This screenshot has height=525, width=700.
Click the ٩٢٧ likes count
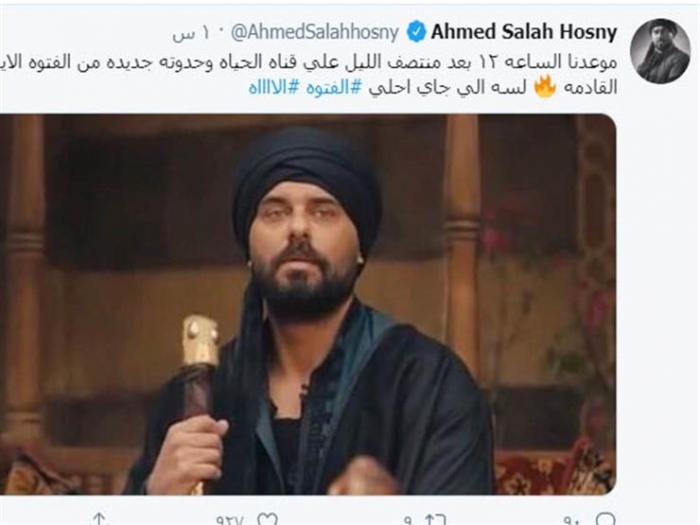point(230,521)
